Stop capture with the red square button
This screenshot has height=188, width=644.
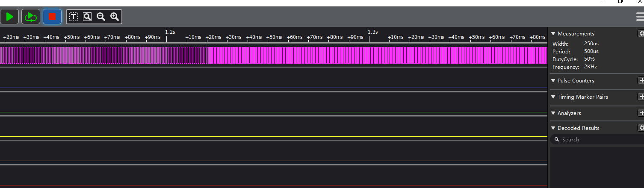pos(52,17)
